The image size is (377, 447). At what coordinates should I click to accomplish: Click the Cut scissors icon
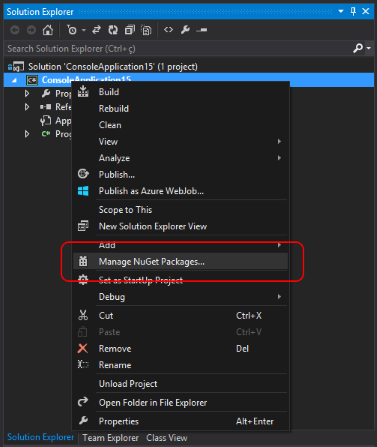tap(83, 315)
